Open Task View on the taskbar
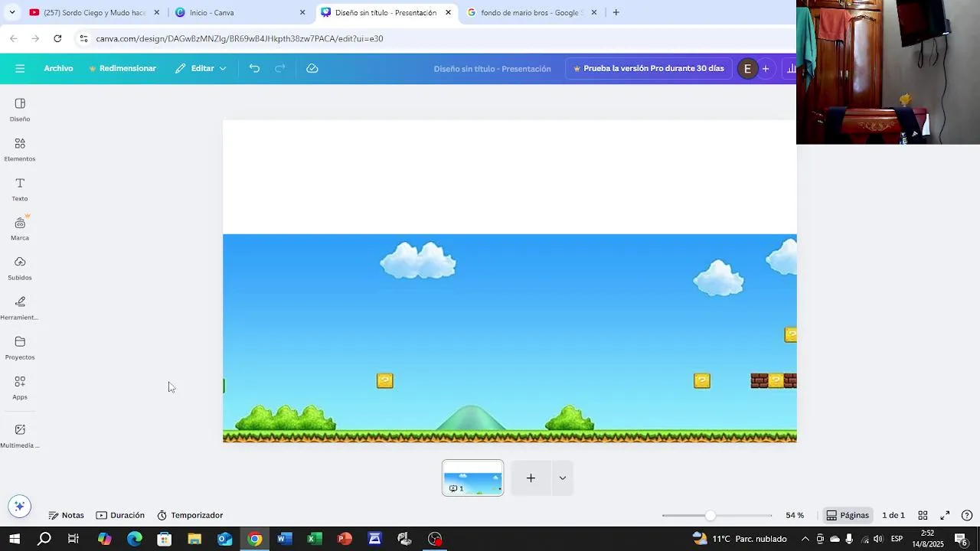 (x=73, y=539)
